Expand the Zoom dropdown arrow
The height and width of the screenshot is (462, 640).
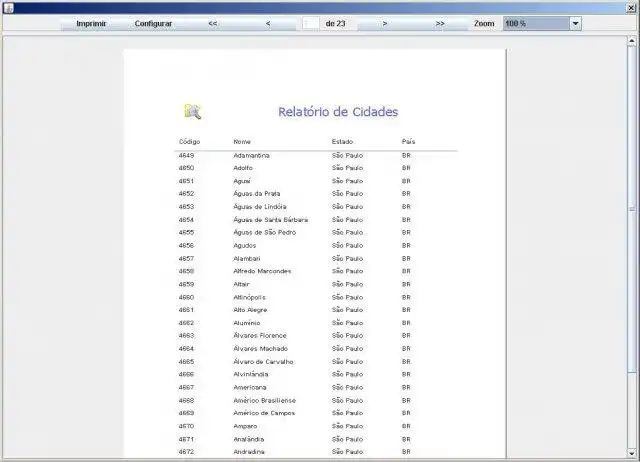coord(576,24)
